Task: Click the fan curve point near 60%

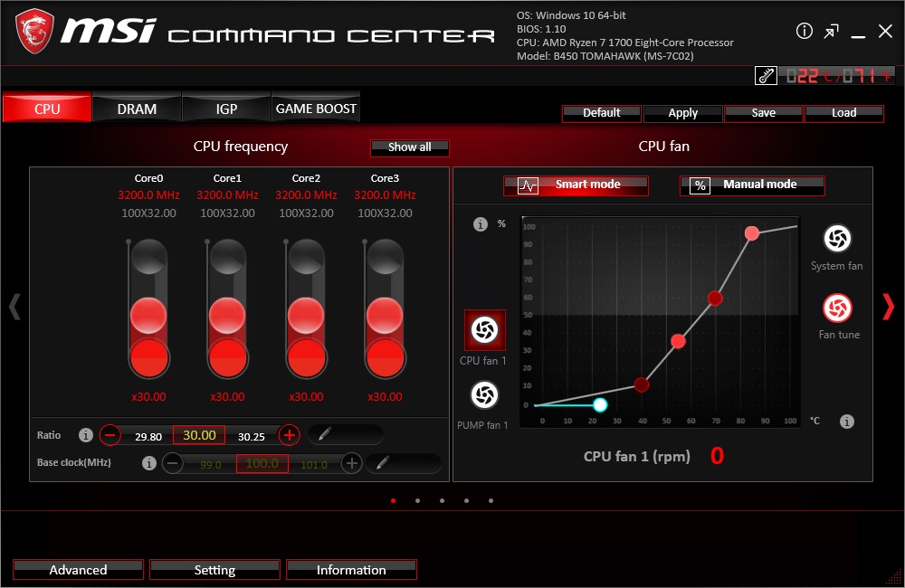Action: pyautogui.click(x=715, y=299)
